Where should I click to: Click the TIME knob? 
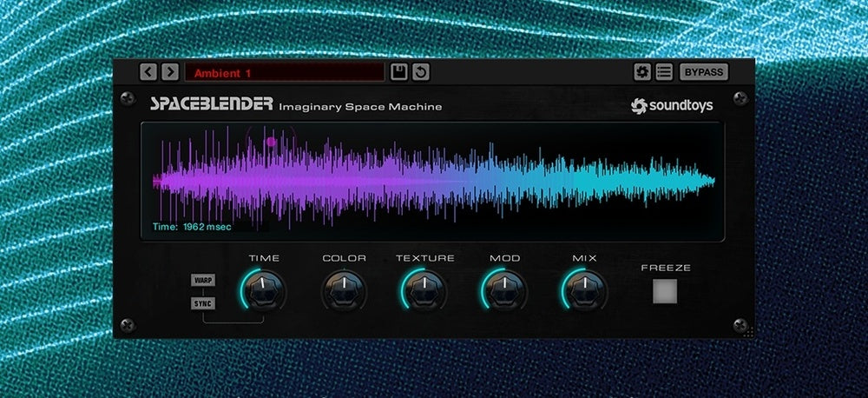(264, 290)
